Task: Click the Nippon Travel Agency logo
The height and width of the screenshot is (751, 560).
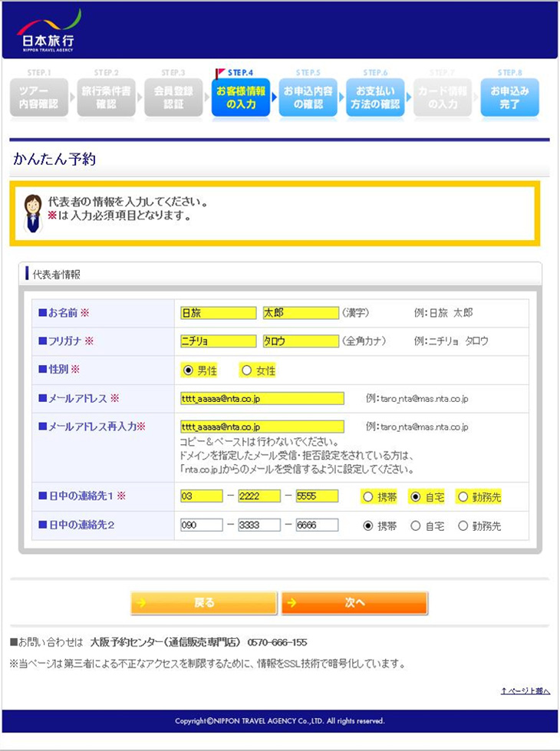Action: [x=49, y=31]
